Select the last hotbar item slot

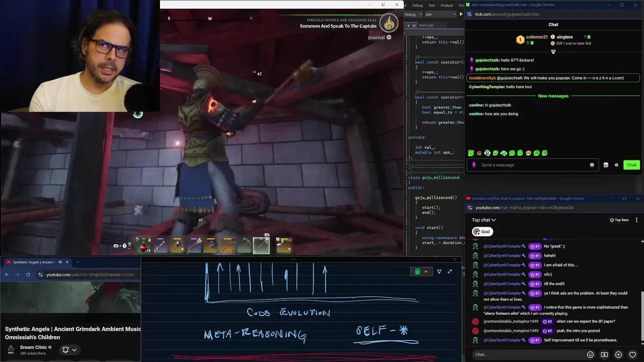pos(284,245)
